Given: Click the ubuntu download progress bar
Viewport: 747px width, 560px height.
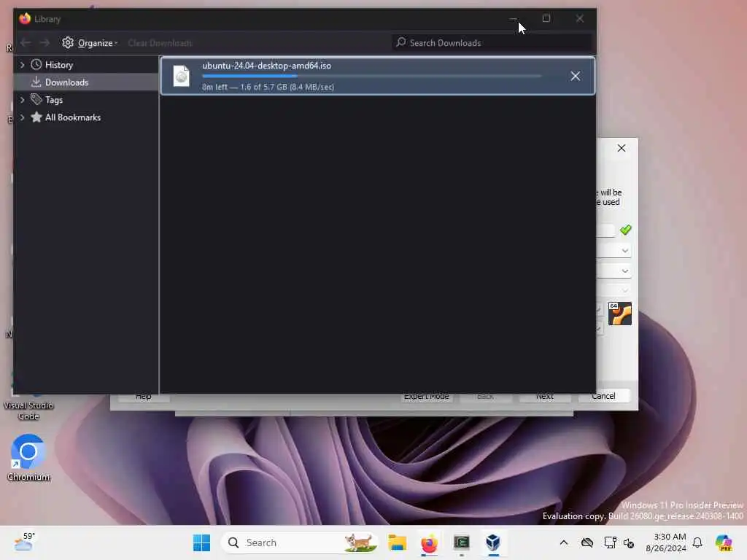Looking at the screenshot, I should point(371,76).
